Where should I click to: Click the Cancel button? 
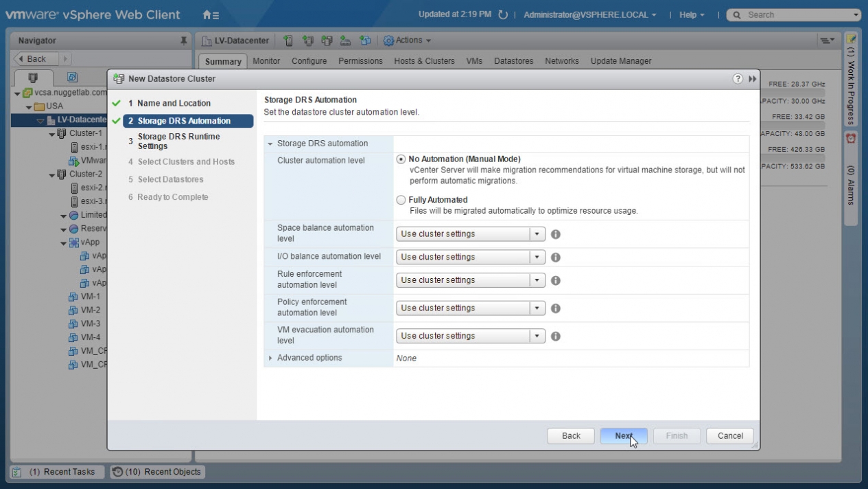[x=730, y=436]
